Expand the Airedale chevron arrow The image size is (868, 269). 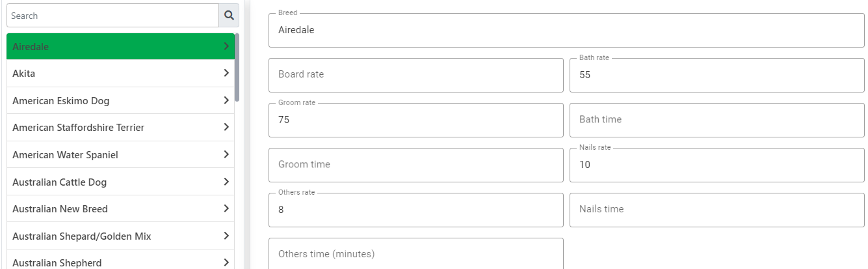click(x=226, y=46)
